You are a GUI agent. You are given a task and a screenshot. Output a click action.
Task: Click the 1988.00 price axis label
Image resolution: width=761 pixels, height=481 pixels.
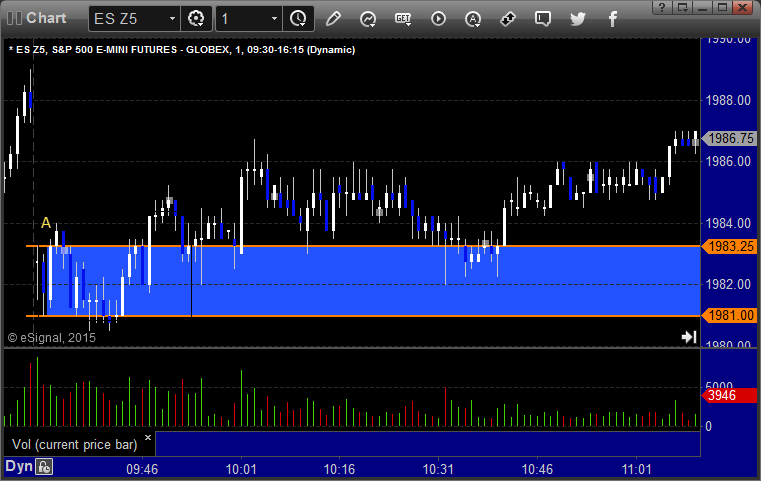click(728, 100)
